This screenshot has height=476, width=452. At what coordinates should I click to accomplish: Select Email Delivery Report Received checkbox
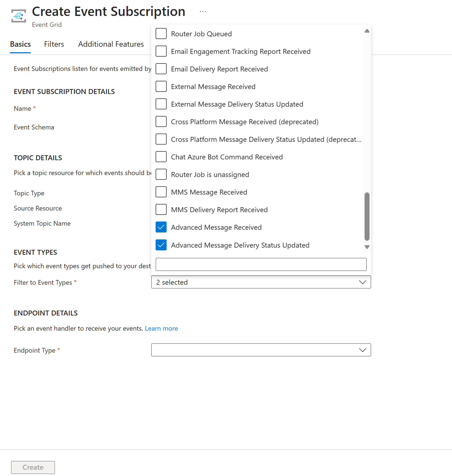coord(161,69)
